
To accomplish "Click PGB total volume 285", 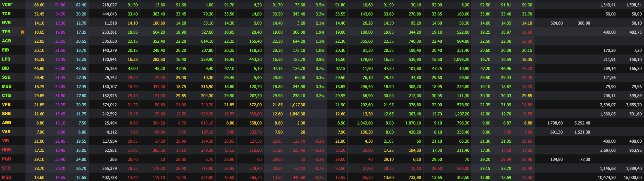I will (113, 159).
